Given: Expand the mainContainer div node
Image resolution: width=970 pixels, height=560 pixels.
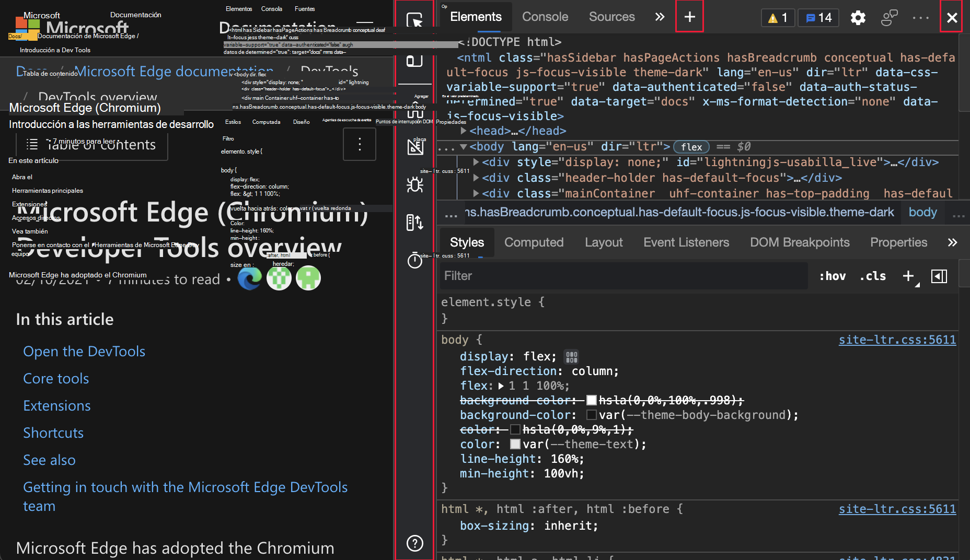Looking at the screenshot, I should pos(476,193).
